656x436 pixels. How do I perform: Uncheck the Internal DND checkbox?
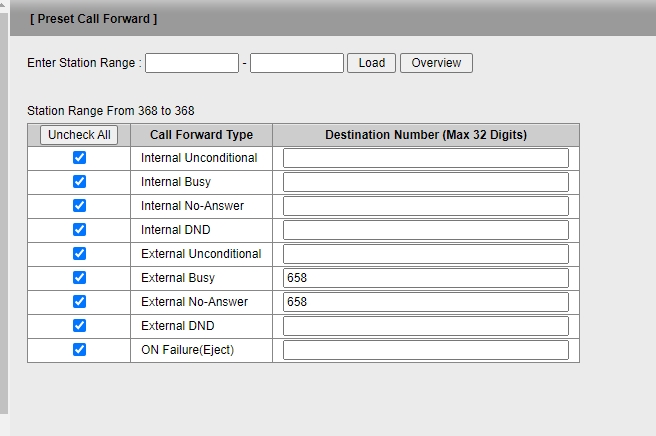[79, 230]
